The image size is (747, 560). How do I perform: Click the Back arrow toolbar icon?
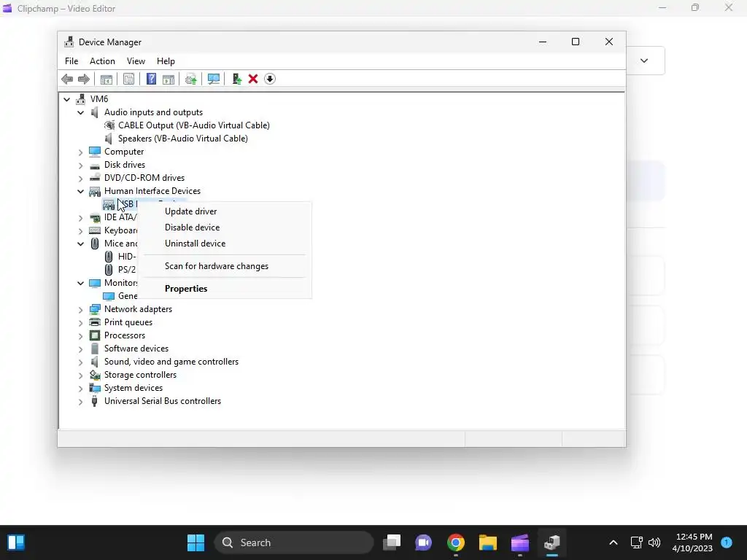click(67, 79)
